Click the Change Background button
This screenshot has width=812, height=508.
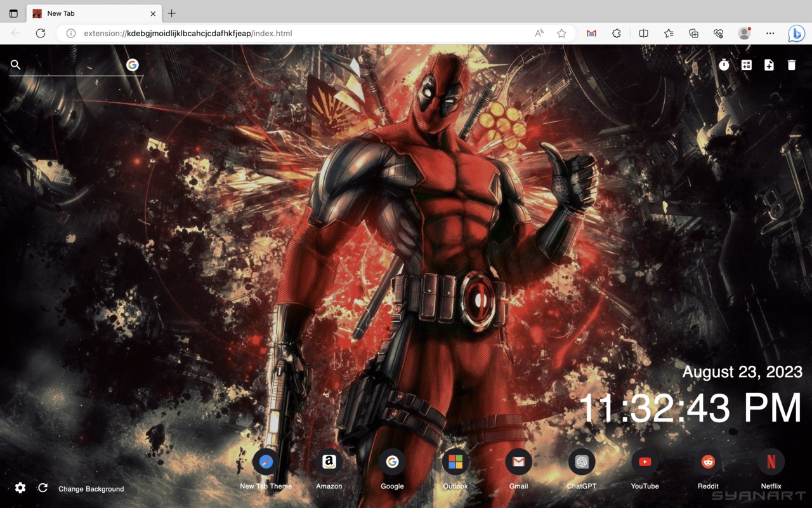pos(91,489)
